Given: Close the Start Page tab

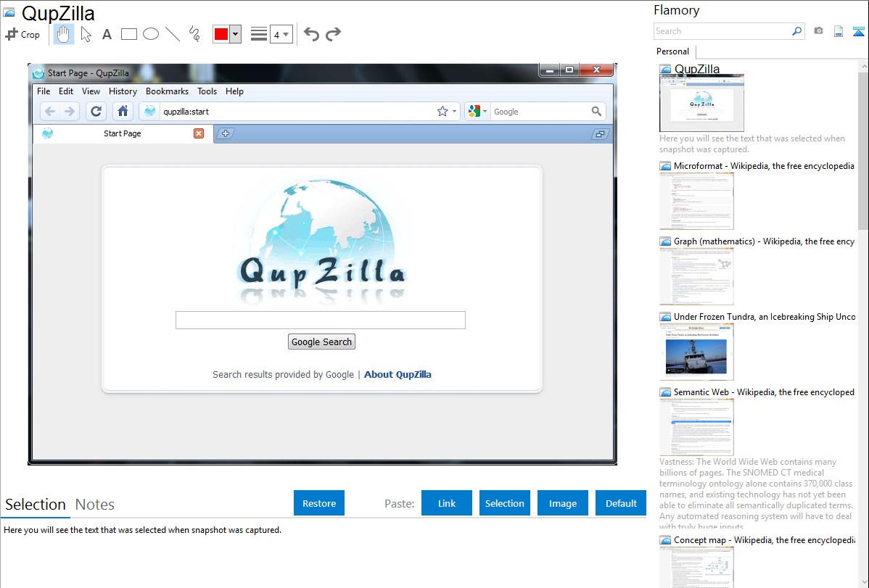Looking at the screenshot, I should [x=199, y=133].
